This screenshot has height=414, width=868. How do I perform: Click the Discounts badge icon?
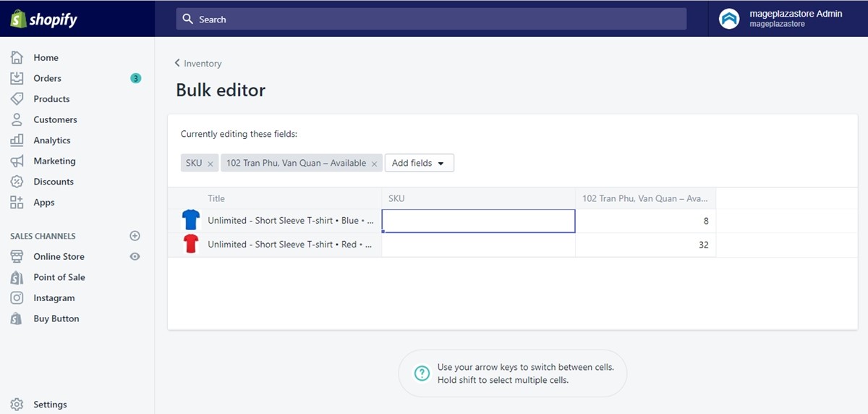point(17,182)
